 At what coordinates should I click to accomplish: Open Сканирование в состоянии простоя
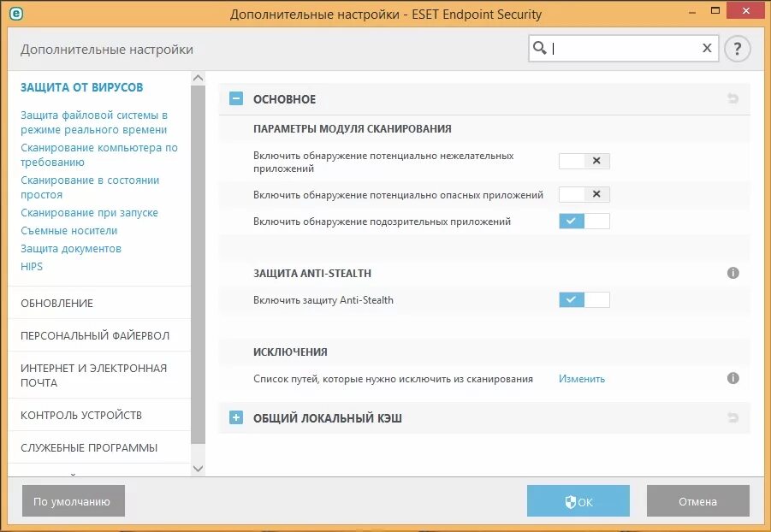90,187
